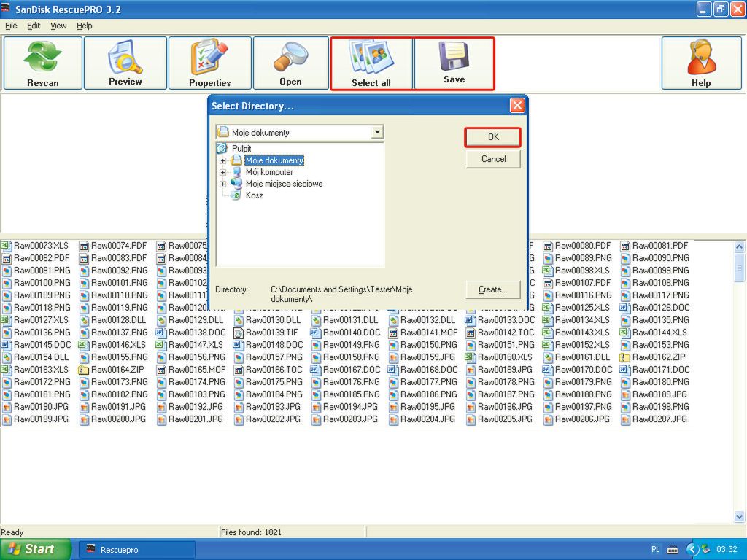Click the zip icon of Raw00162.ZIP

(x=624, y=357)
